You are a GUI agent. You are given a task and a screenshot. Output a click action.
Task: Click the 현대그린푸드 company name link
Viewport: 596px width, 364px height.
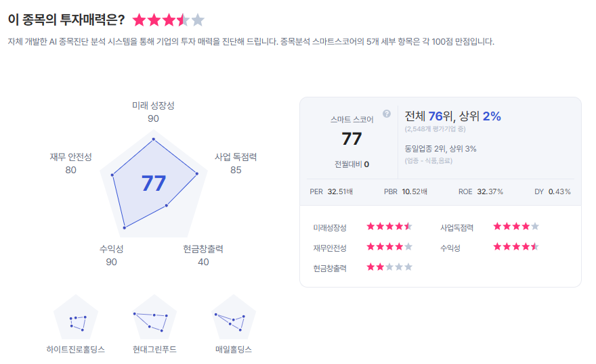point(154,350)
